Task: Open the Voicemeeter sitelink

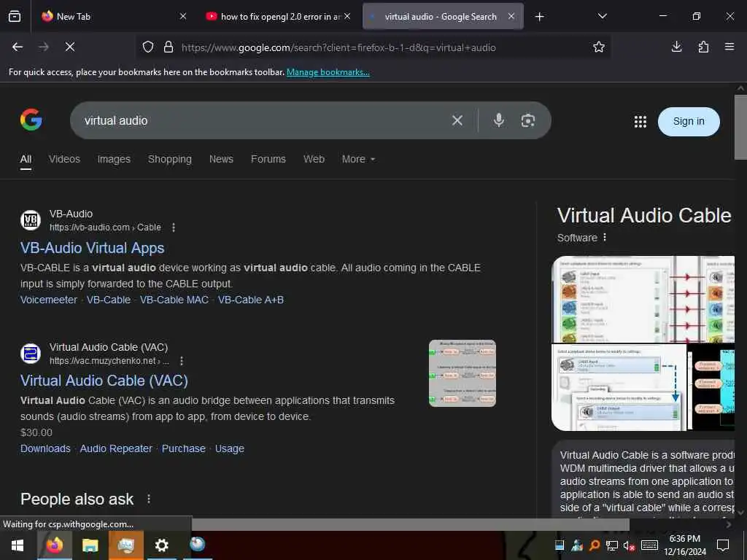Action: coord(49,300)
